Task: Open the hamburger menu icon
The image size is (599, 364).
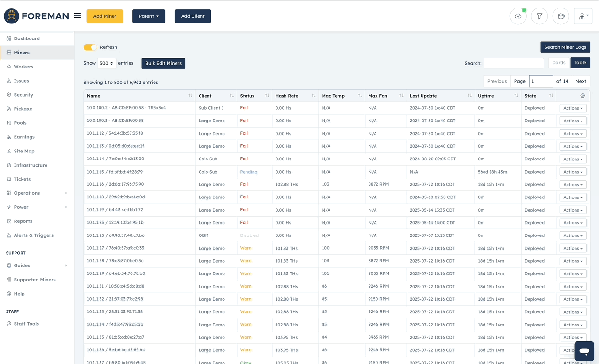Action: pyautogui.click(x=77, y=15)
